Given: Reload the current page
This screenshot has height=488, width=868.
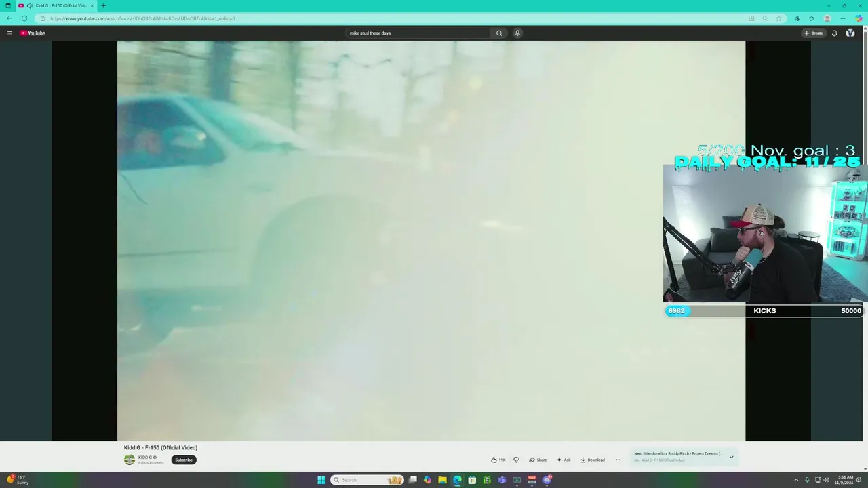Looking at the screenshot, I should point(24,18).
